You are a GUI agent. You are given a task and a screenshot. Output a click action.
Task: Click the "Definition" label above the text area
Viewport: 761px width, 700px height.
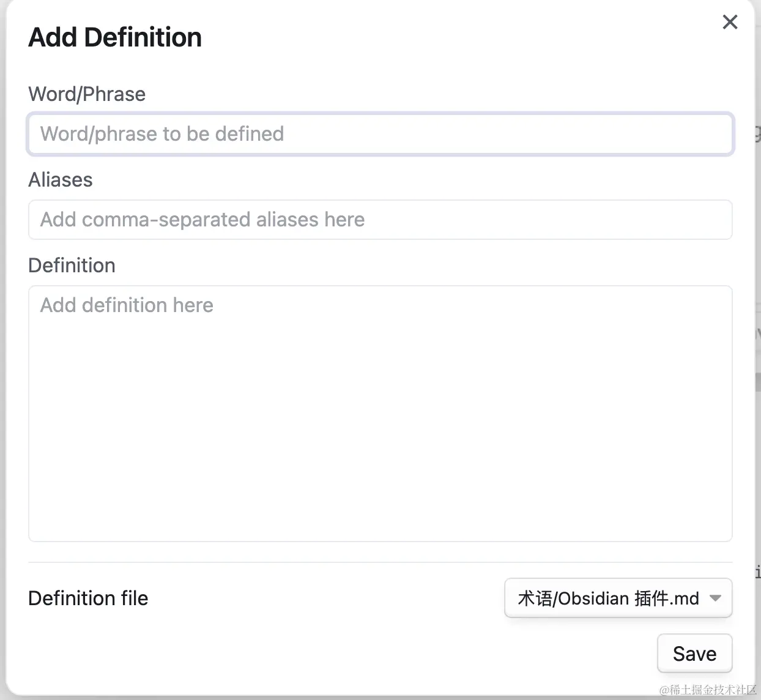[72, 266]
